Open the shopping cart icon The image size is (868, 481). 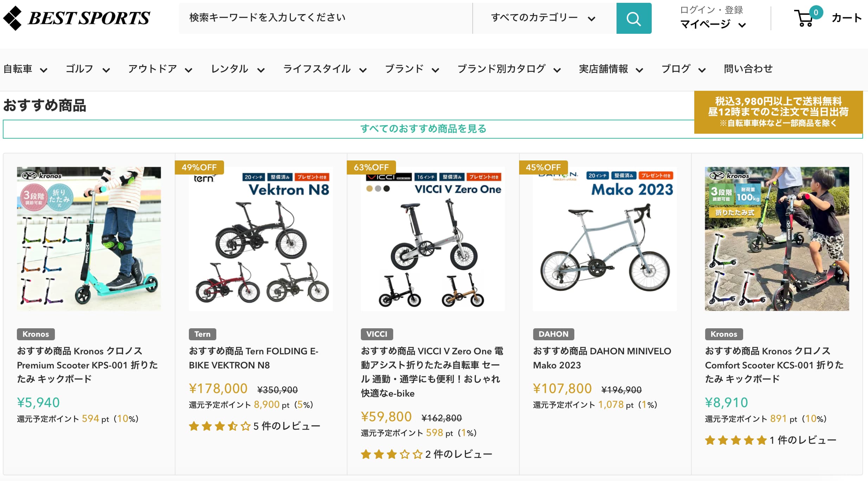point(804,18)
